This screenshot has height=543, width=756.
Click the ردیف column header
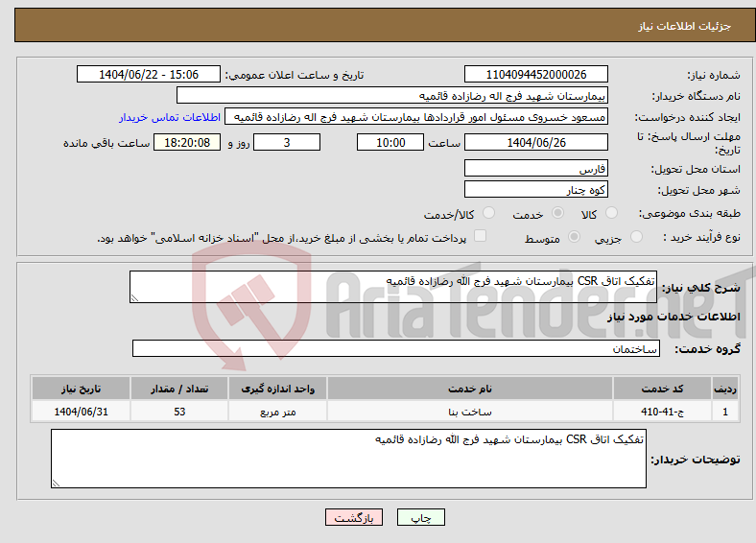[725, 389]
